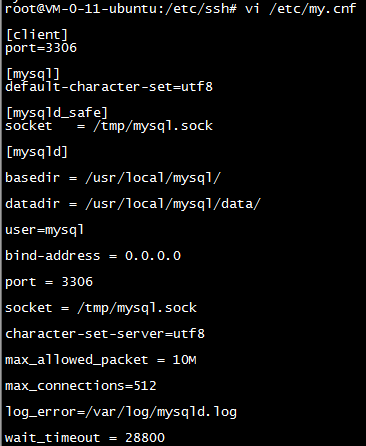Screen dimensions: 366x446
Task: Select the [mysqld] section header
Action: coord(37,152)
